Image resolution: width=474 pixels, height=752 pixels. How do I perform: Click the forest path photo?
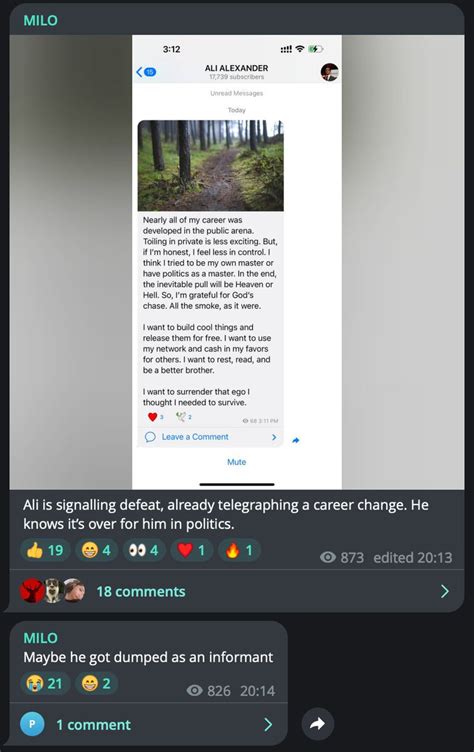coord(211,165)
